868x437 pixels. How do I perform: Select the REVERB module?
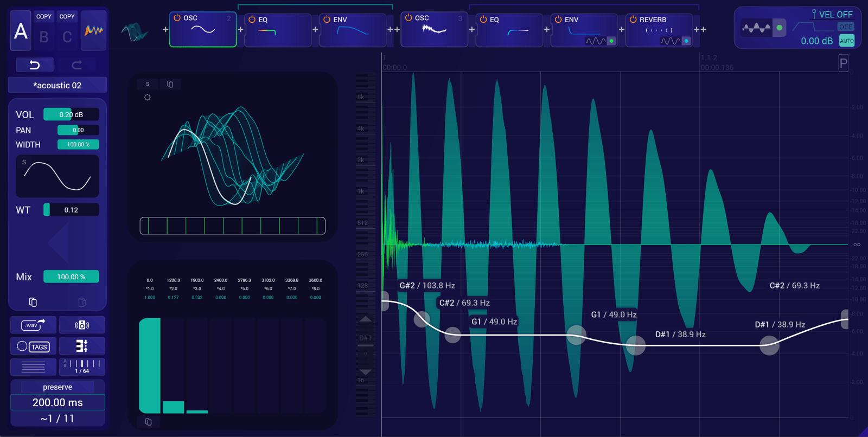[659, 30]
